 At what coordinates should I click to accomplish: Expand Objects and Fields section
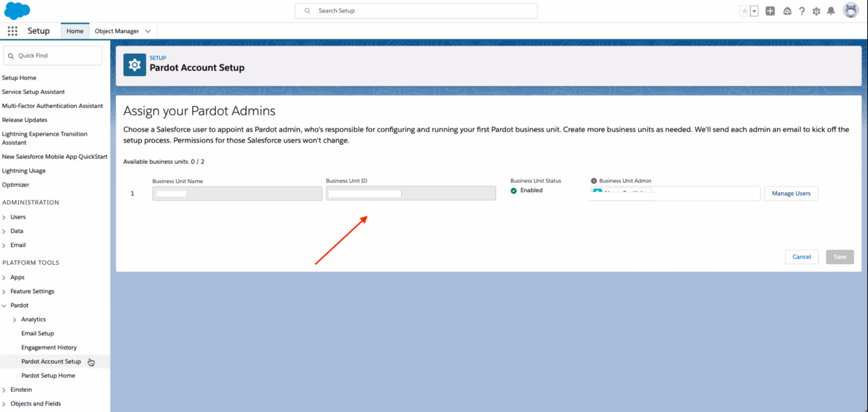click(x=4, y=404)
